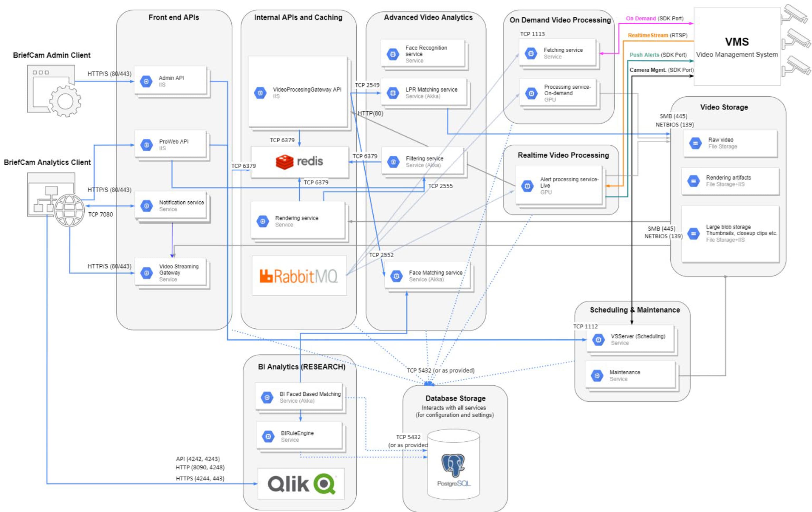Viewport: 812px width, 512px height.
Task: Click the Raw video storage icon
Action: [x=695, y=143]
